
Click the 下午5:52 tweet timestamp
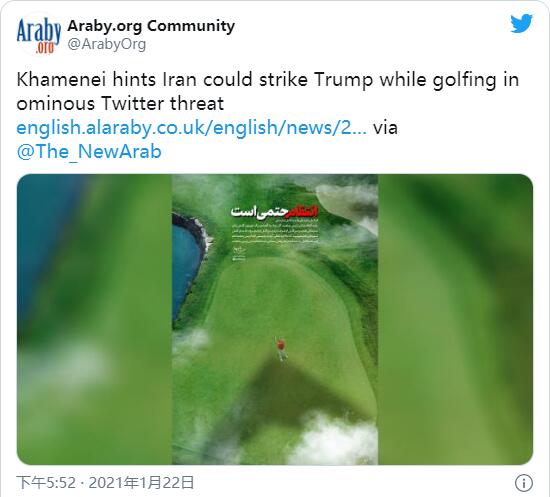[x=46, y=483]
